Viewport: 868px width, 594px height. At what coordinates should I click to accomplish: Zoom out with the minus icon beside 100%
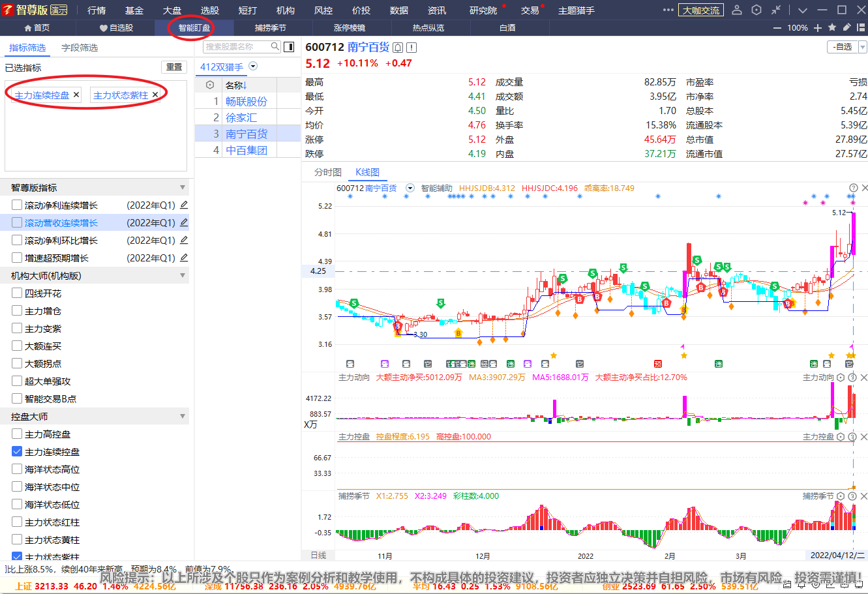[777, 28]
